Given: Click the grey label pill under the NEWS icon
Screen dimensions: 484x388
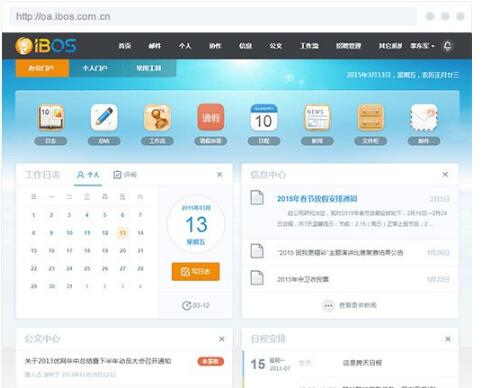Looking at the screenshot, I should [x=317, y=141].
